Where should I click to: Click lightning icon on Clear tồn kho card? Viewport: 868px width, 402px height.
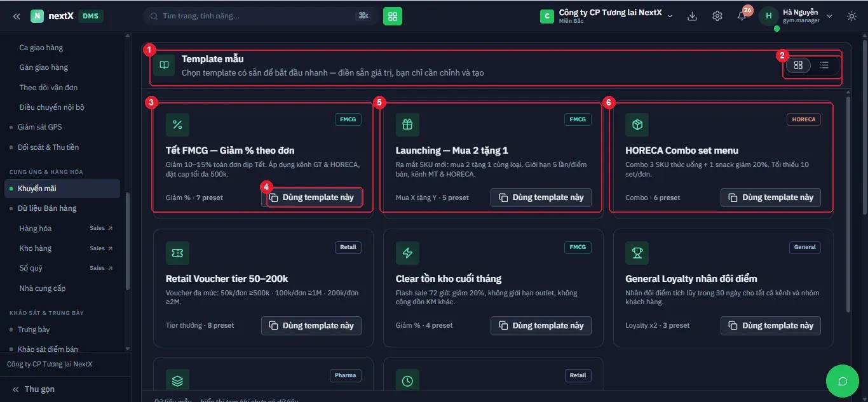407,253
